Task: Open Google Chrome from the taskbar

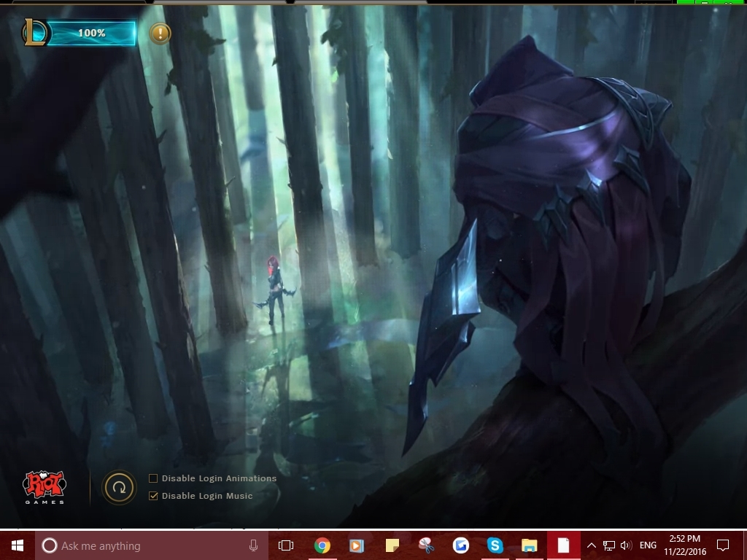Action: click(322, 545)
